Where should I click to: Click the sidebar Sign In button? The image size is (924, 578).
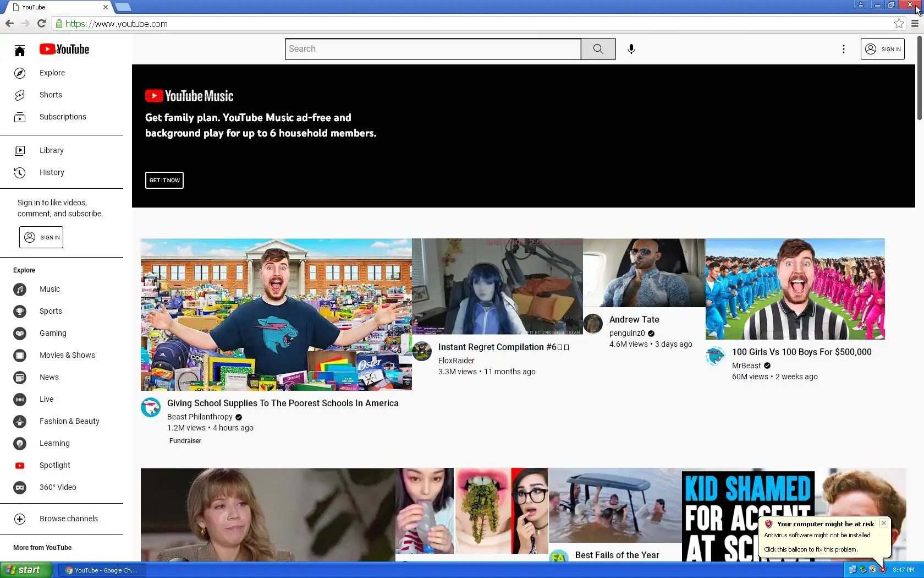click(x=41, y=237)
